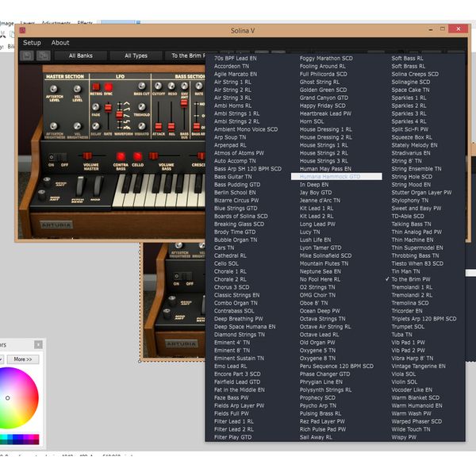
Task: Select the Tiesto When 83 SCD preset
Action: [417, 263]
